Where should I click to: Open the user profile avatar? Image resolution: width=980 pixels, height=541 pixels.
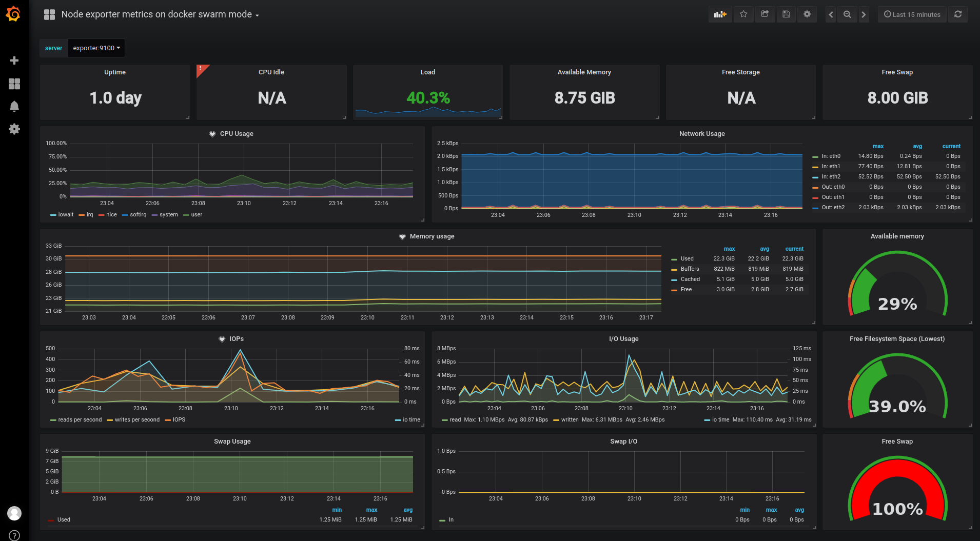point(14,513)
